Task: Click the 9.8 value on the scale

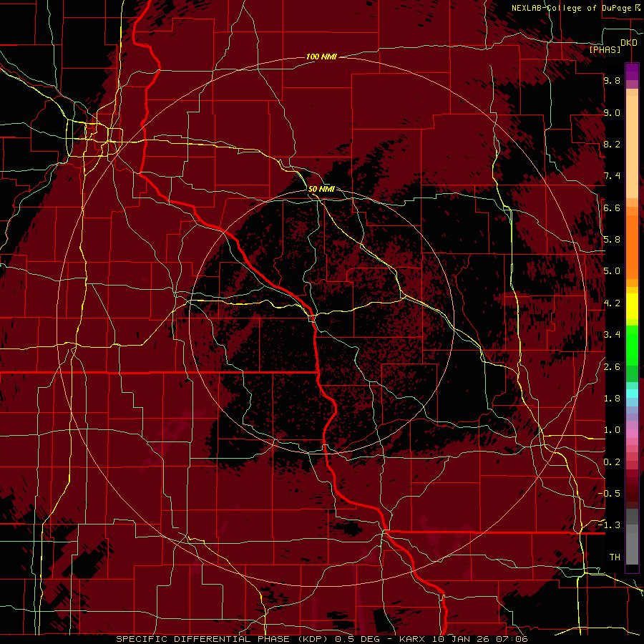Action: [612, 80]
